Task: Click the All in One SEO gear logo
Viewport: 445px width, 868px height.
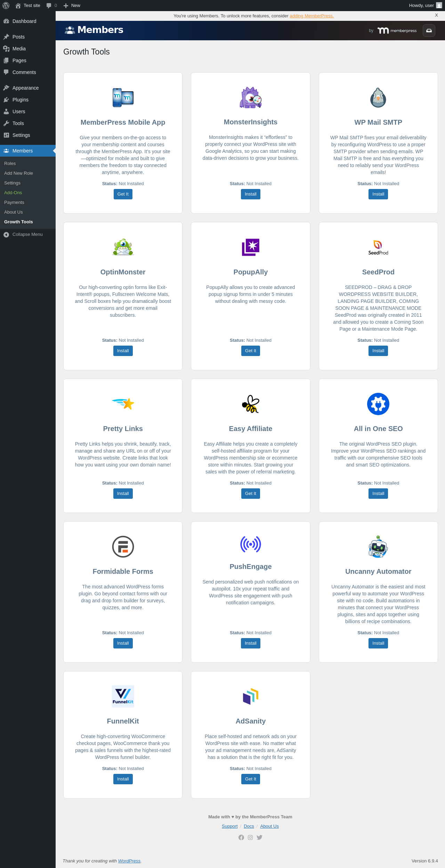Action: coord(378,404)
